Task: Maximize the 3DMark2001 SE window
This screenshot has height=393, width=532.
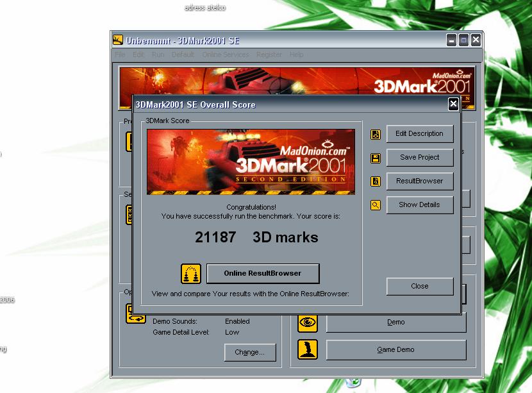Action: tap(463, 40)
